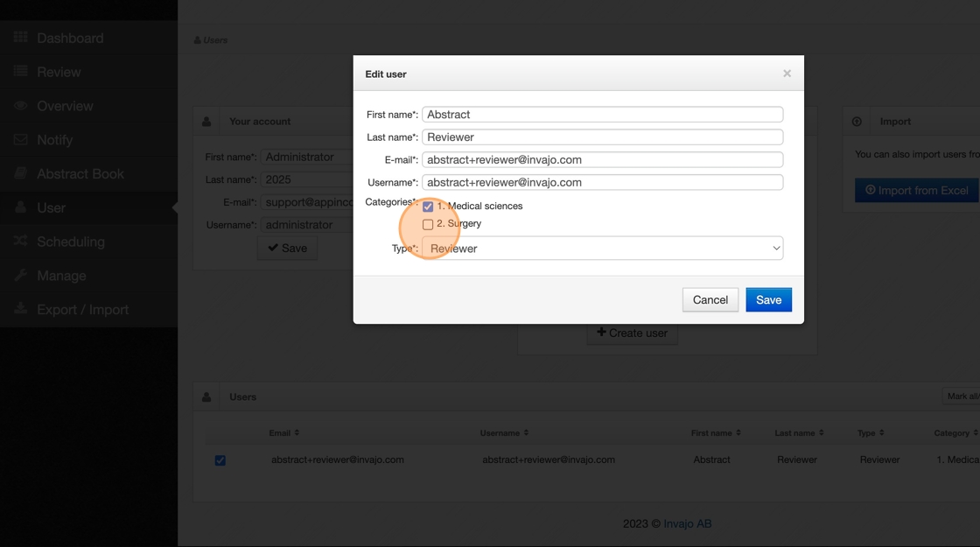
Task: Uncheck the Medical sciences category
Action: 428,207
